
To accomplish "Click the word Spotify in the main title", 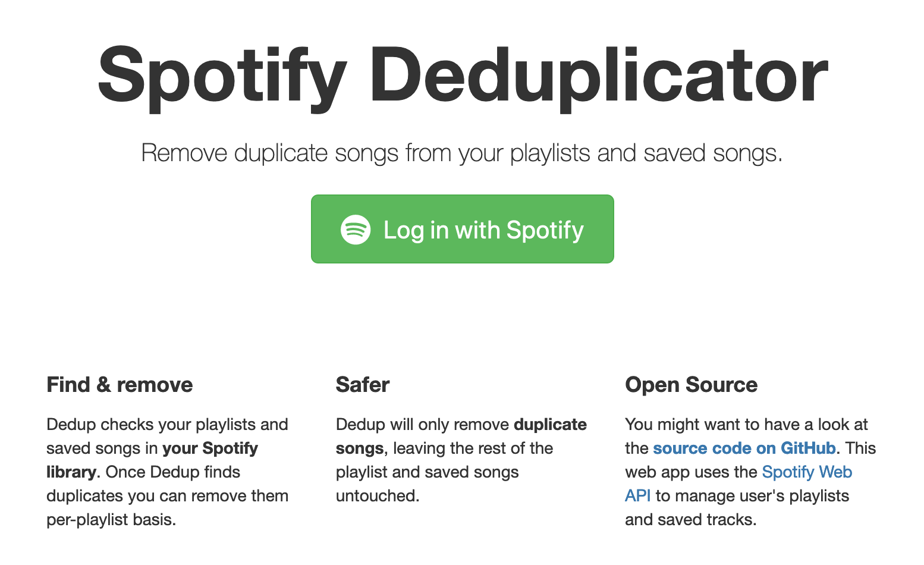I will [x=222, y=76].
